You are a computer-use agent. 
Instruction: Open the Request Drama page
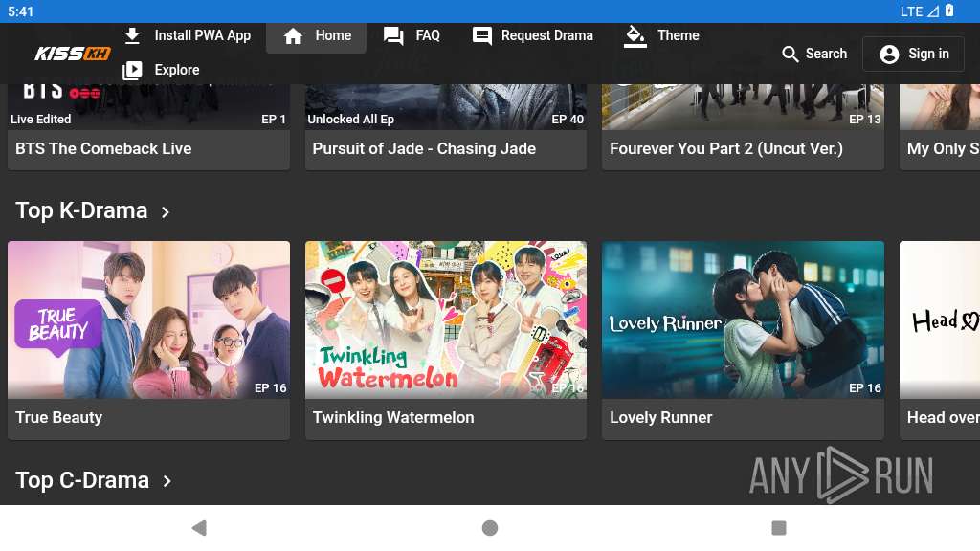coord(532,36)
